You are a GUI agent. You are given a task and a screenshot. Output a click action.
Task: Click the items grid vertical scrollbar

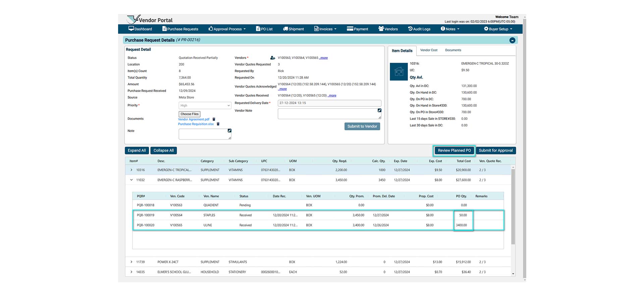point(513,206)
